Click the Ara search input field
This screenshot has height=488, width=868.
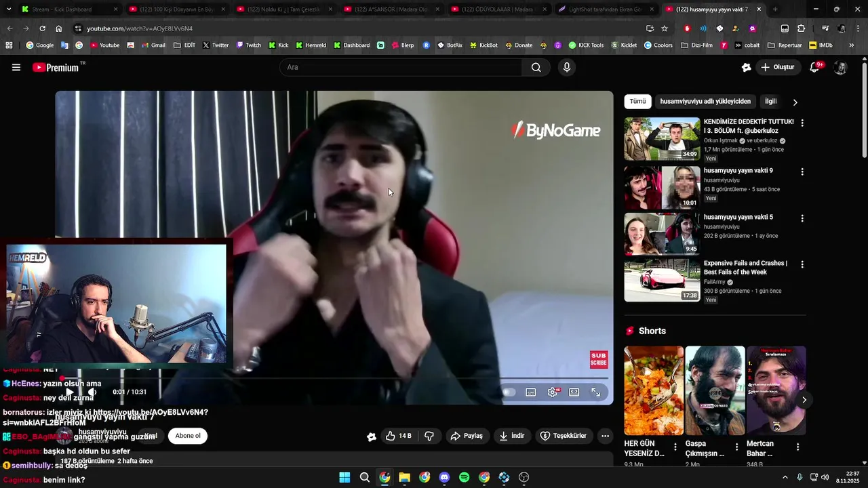coord(401,67)
